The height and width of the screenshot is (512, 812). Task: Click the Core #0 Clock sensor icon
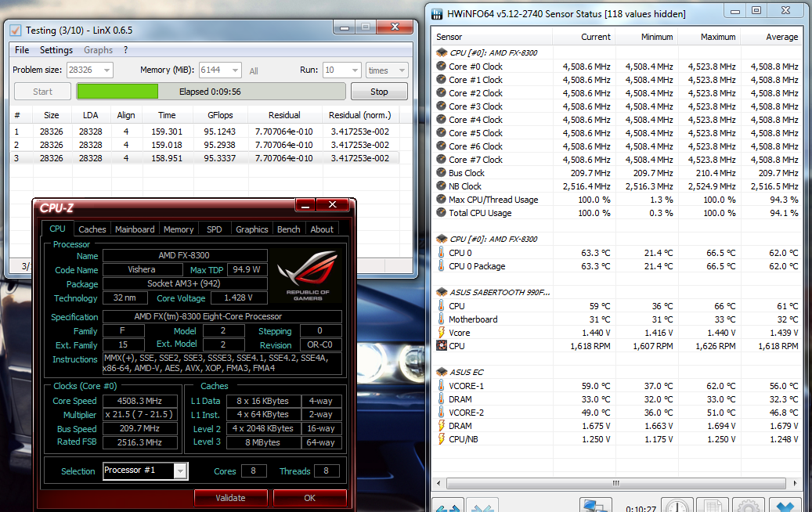[441, 67]
